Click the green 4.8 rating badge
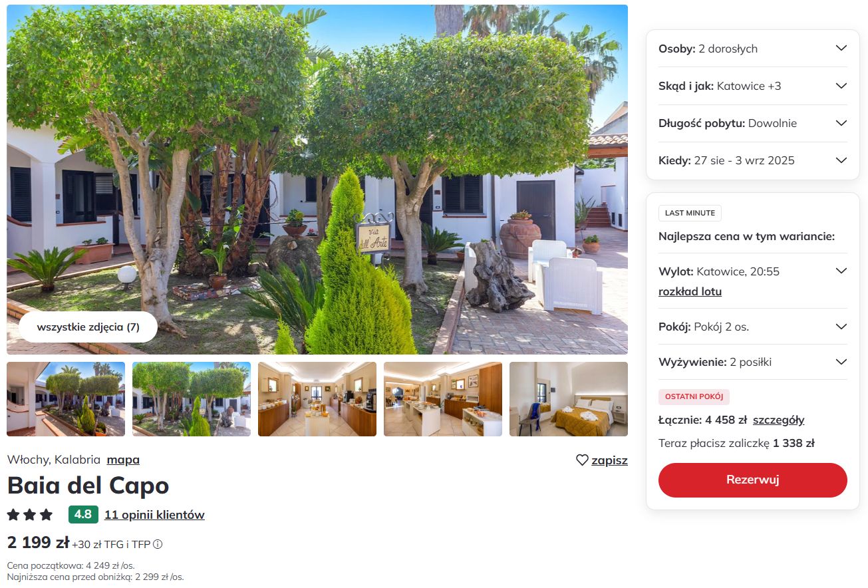This screenshot has width=868, height=588. (x=83, y=515)
